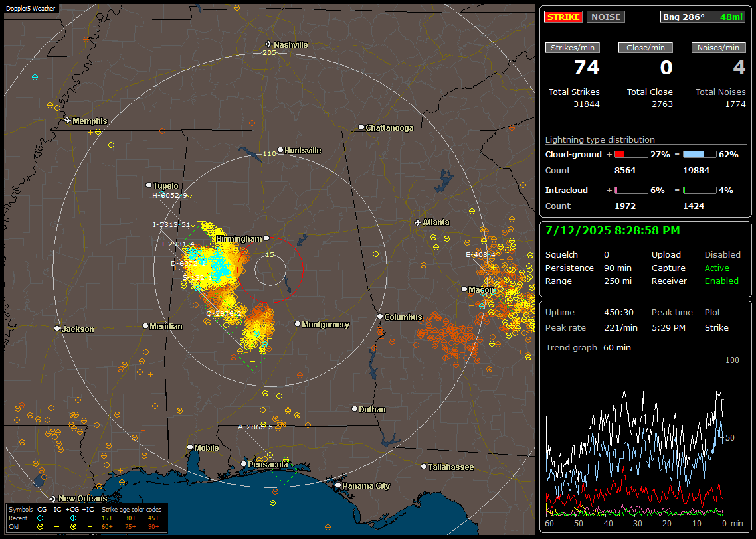
Task: Click the Peak time value 5:29 PM
Action: pos(668,327)
